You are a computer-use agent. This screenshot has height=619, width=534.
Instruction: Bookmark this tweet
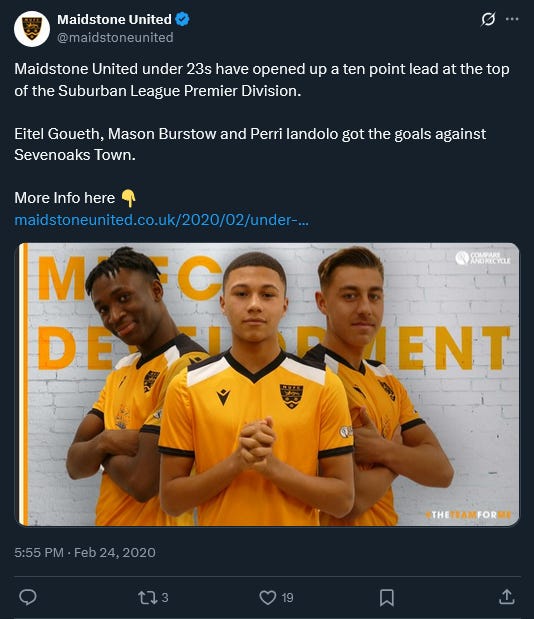(x=387, y=597)
